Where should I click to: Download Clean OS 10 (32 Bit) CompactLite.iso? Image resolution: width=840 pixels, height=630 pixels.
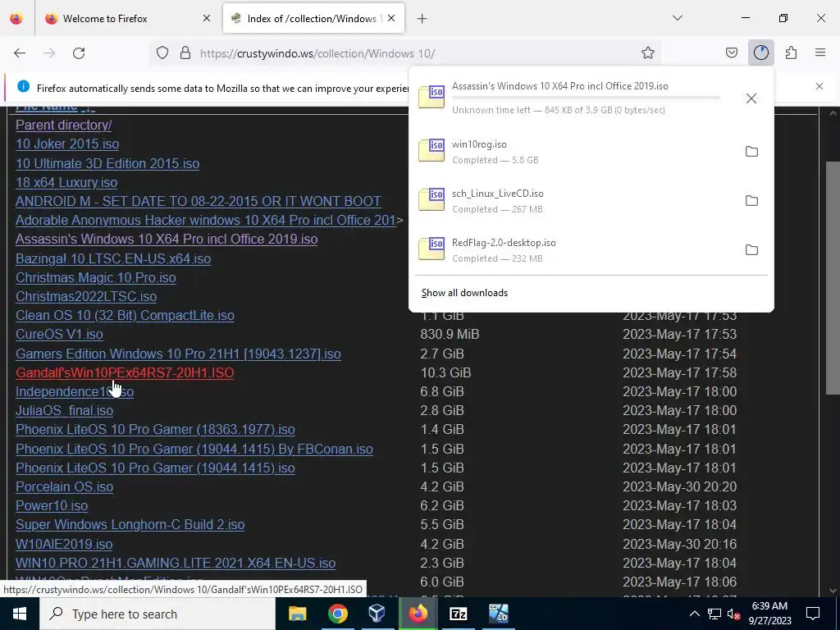(125, 315)
